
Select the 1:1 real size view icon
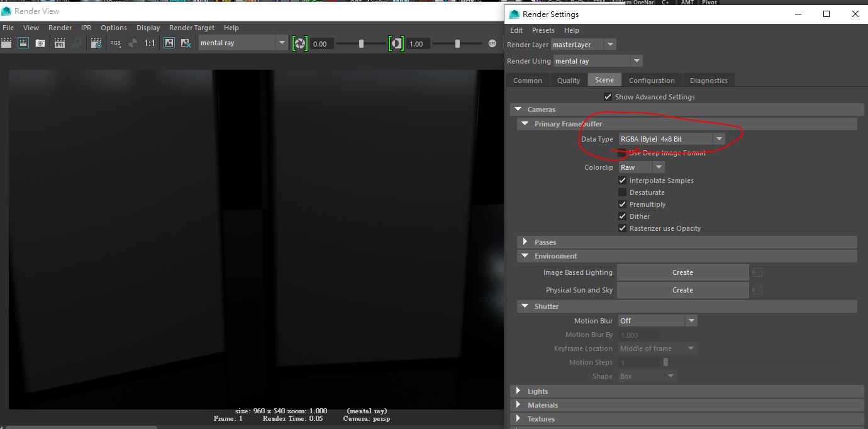pyautogui.click(x=149, y=43)
